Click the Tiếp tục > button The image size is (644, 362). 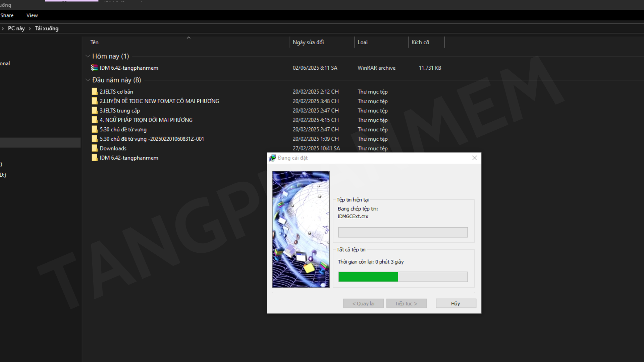pyautogui.click(x=406, y=303)
